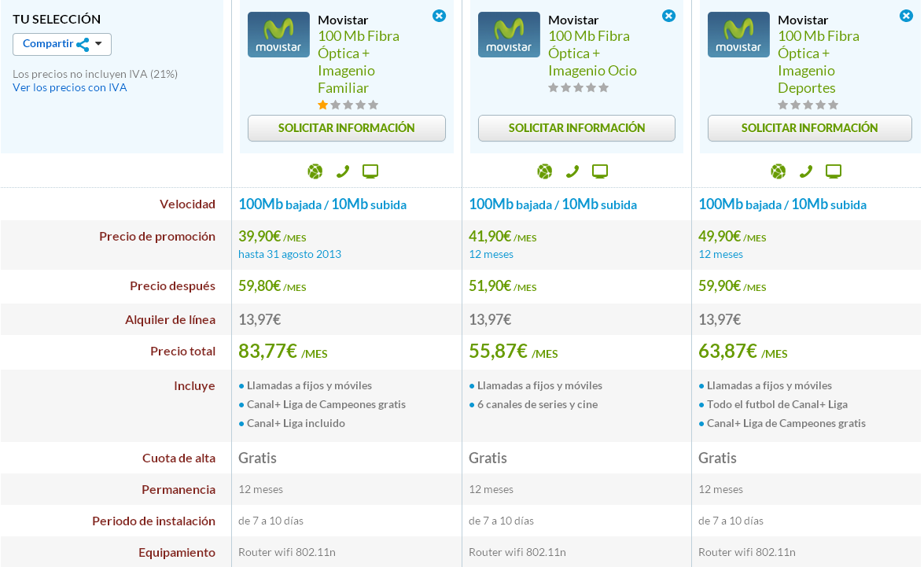This screenshot has height=567, width=924.
Task: Request information for Imagenio Familiar plan
Action: click(x=347, y=128)
